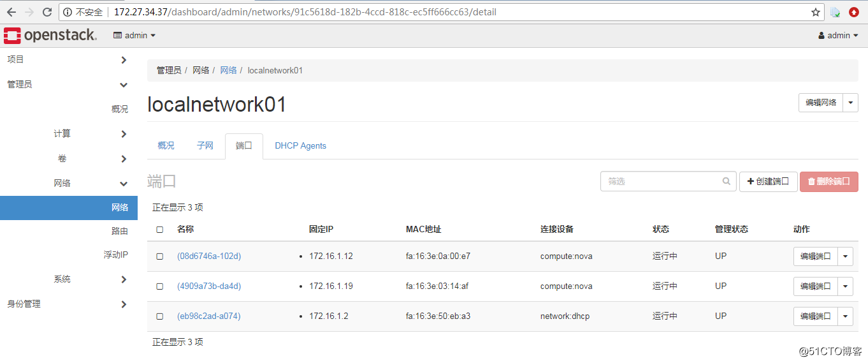Click the network:dhcp device cell

click(x=565, y=316)
